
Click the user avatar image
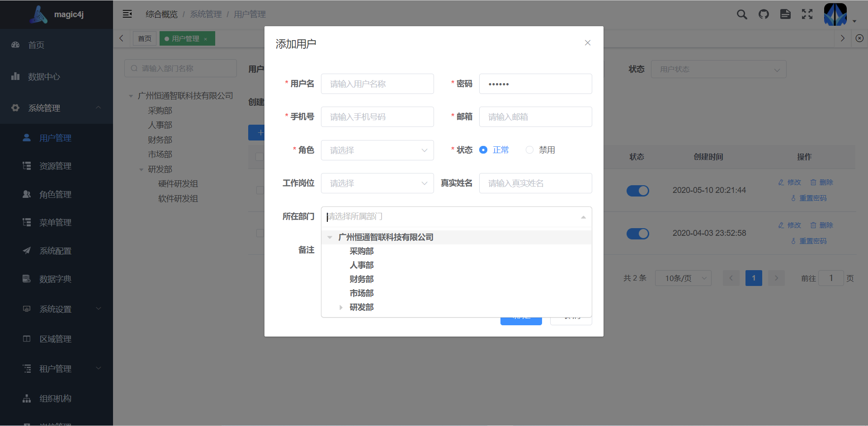pos(835,14)
